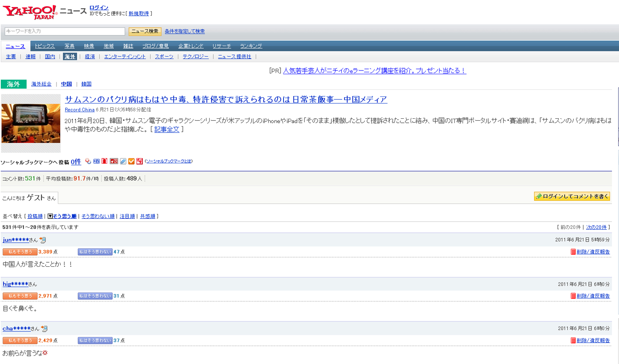Open the ランキング tab
The height and width of the screenshot is (364, 619).
pos(251,46)
